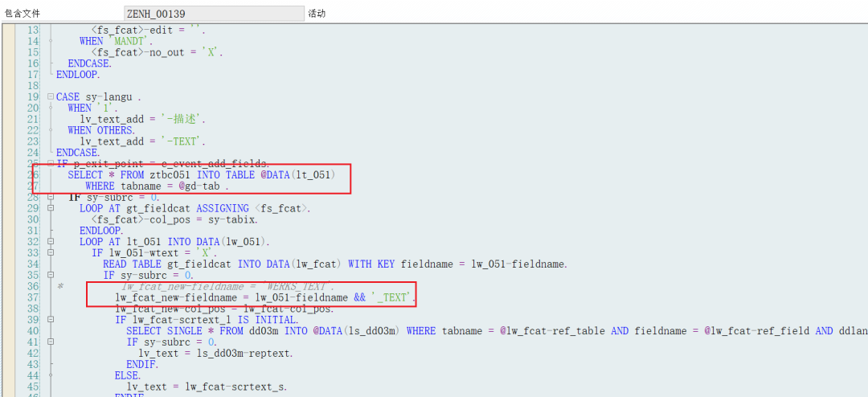
Task: Click SELECT * FROM ztbc051 statement
Action: point(202,175)
